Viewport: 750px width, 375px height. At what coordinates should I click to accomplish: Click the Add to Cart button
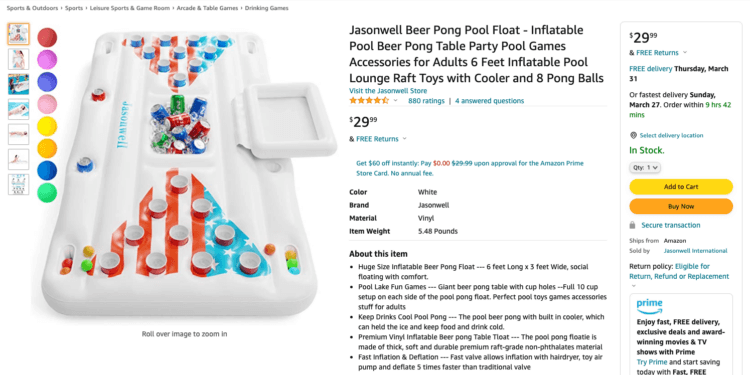[x=681, y=187]
